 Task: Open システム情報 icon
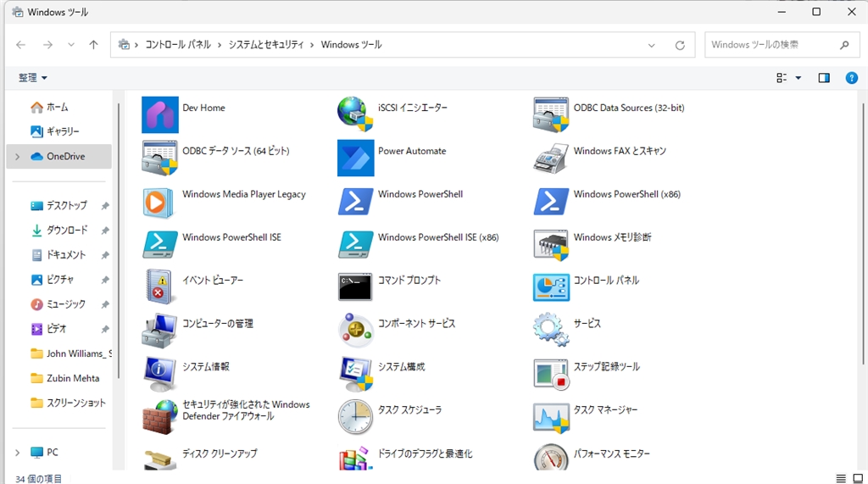pyautogui.click(x=160, y=374)
